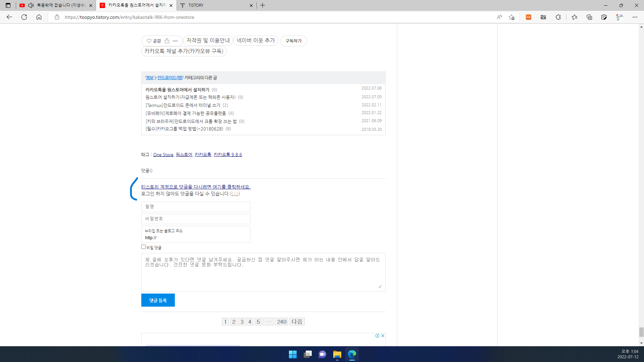
Task: Click the share icon beside 공감
Action: point(167,41)
